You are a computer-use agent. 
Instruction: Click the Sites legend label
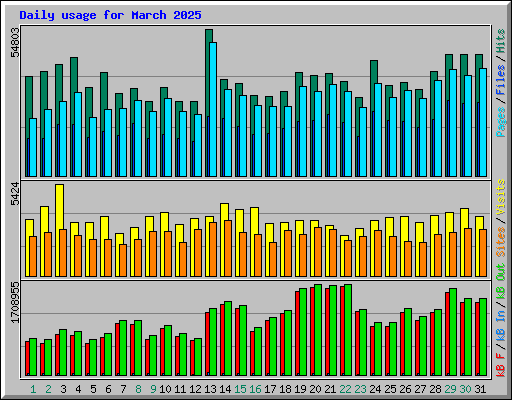(x=501, y=242)
